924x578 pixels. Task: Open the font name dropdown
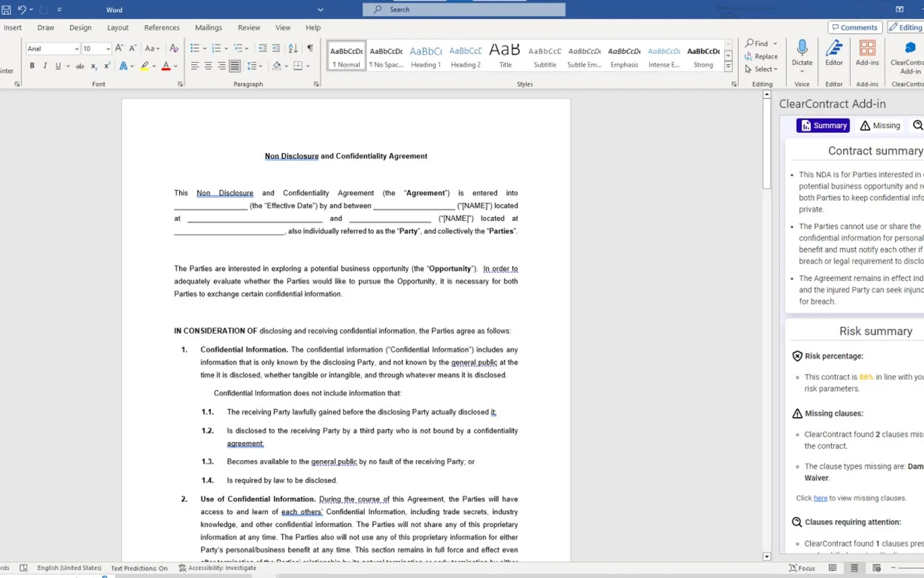[76, 49]
